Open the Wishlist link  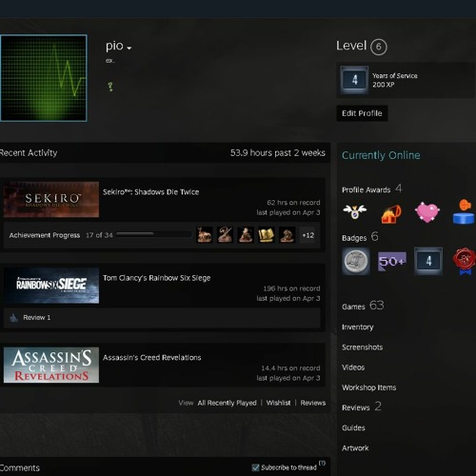pyautogui.click(x=278, y=403)
